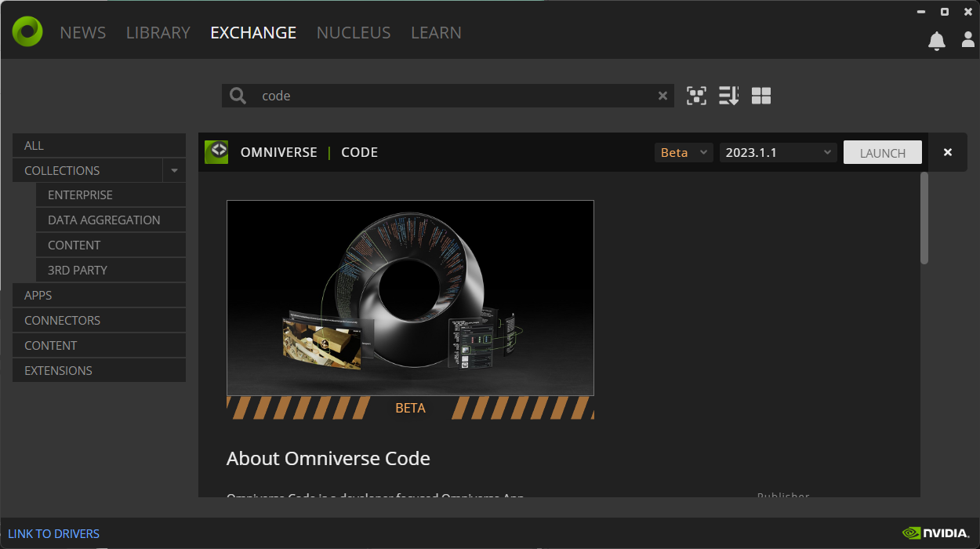This screenshot has height=549, width=980.
Task: Click the LAUNCH button
Action: coord(883,152)
